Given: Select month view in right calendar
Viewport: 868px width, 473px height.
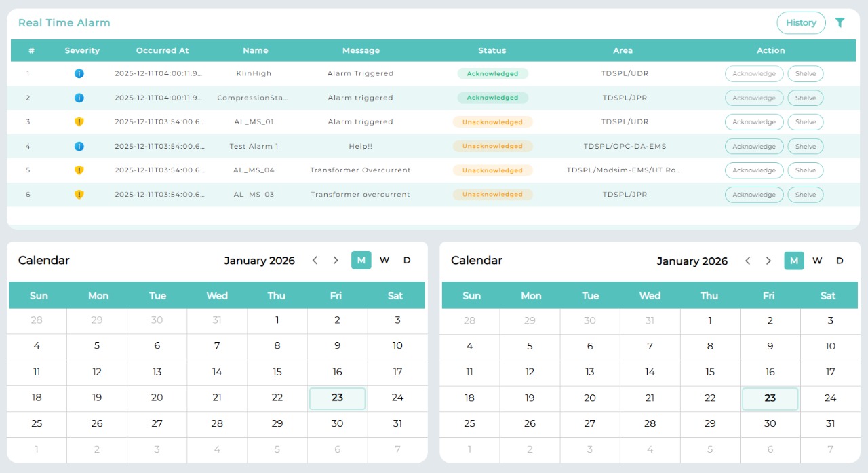Looking at the screenshot, I should point(794,261).
